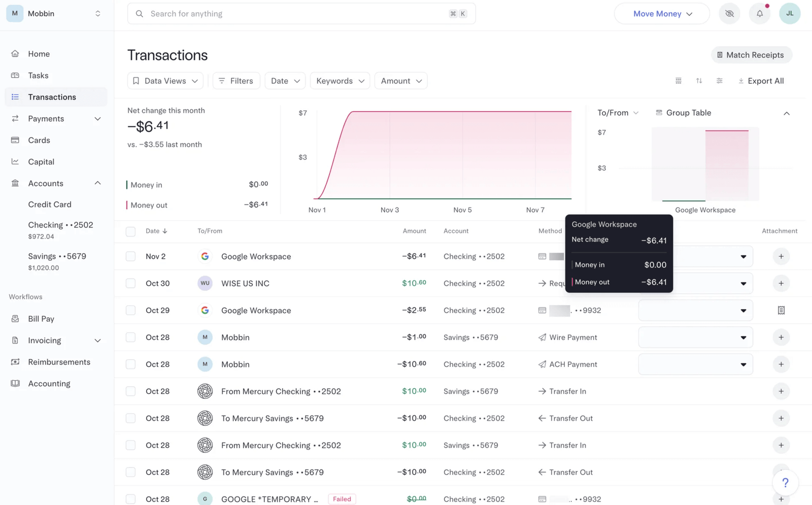Expand the Move Money dropdown
Image resolution: width=812 pixels, height=505 pixels.
662,14
